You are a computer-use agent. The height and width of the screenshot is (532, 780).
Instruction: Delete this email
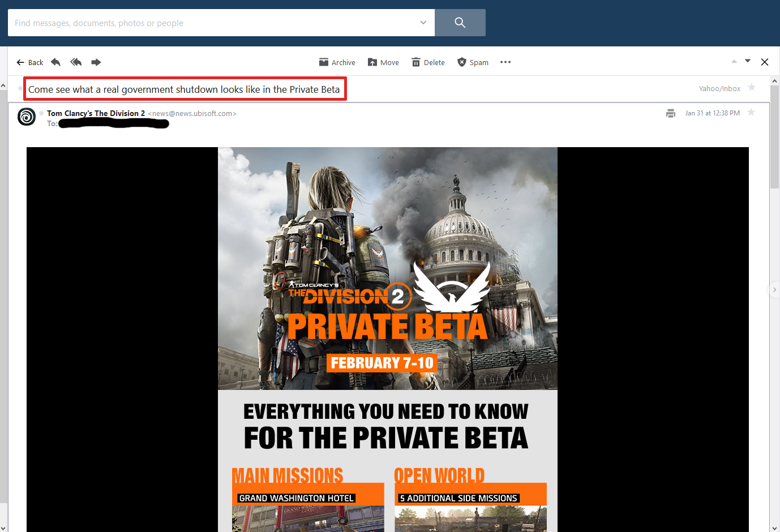[428, 62]
